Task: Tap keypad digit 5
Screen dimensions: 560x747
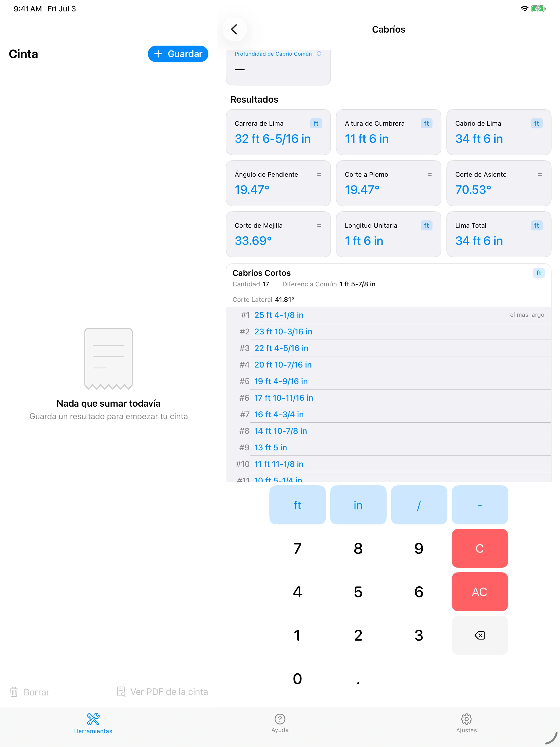Action: click(x=358, y=592)
